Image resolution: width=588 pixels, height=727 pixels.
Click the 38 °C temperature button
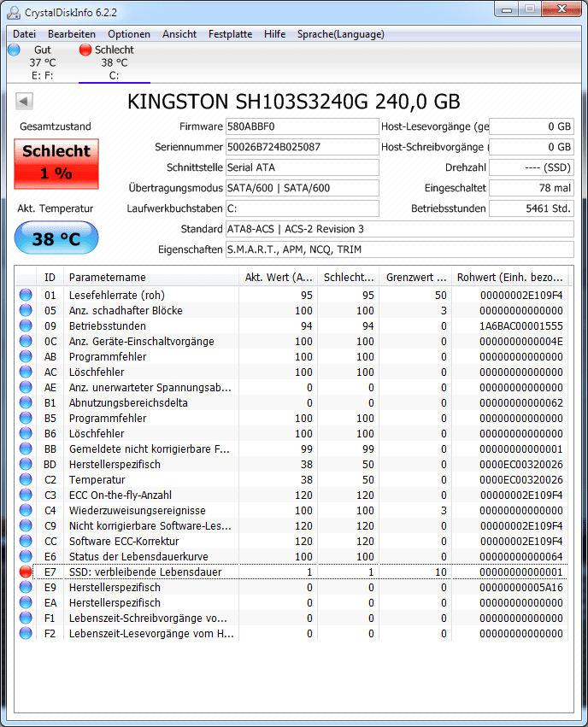[56, 238]
